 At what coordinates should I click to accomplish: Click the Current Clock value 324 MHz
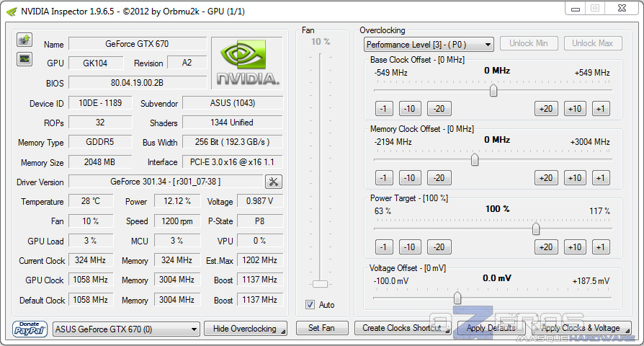tap(91, 260)
